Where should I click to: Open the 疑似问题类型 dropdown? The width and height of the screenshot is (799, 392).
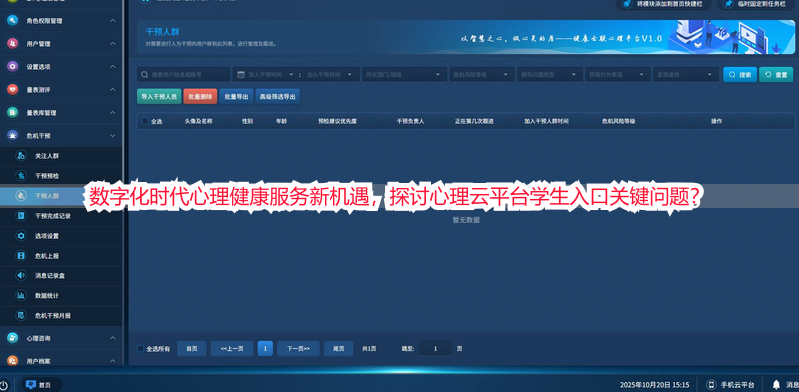coord(550,74)
